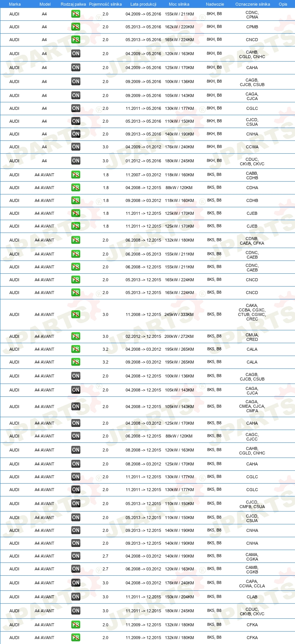Select engine code CPMB
The image size is (295, 644).
[252, 27]
